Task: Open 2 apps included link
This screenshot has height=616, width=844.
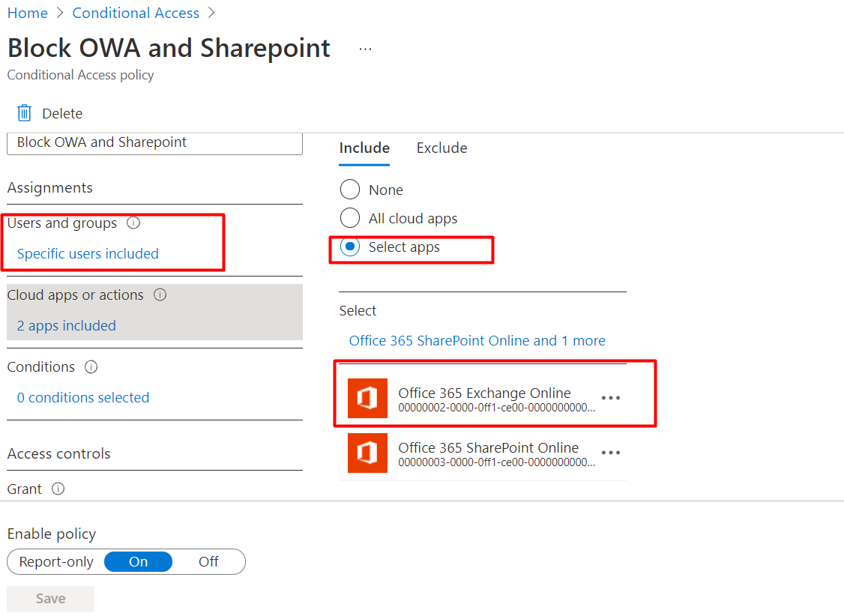Action: tap(66, 325)
